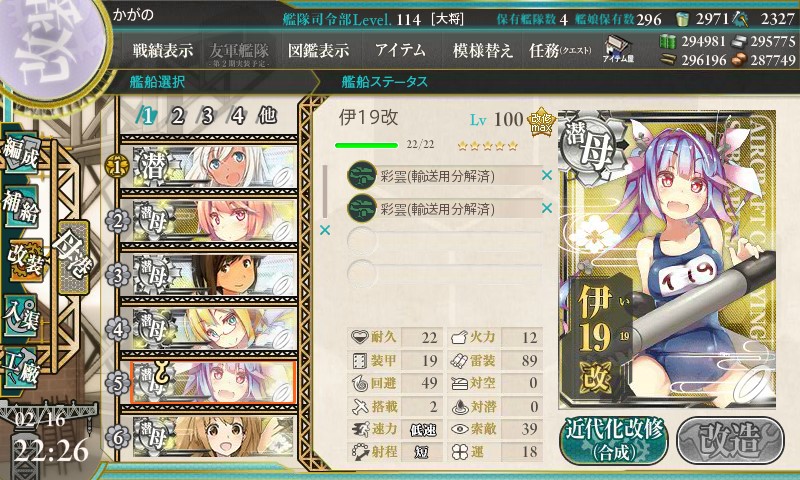Image resolution: width=800 pixels, height=480 pixels.
Task: Click 近代化改修 (合成) button
Action: pos(614,440)
